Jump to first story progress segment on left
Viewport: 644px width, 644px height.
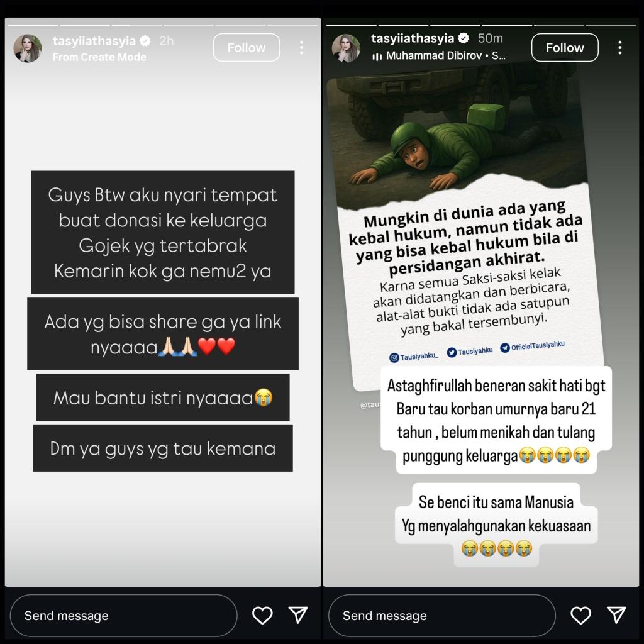coord(33,25)
